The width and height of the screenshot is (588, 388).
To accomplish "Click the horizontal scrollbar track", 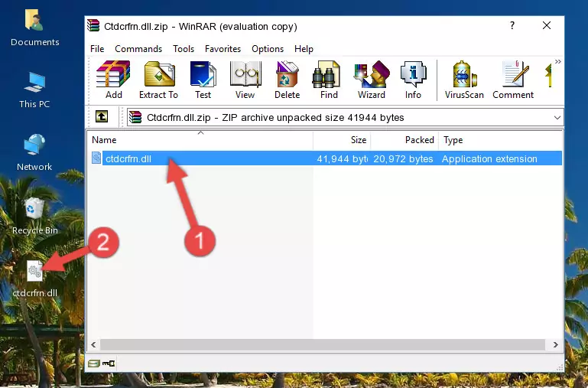I will tap(323, 344).
